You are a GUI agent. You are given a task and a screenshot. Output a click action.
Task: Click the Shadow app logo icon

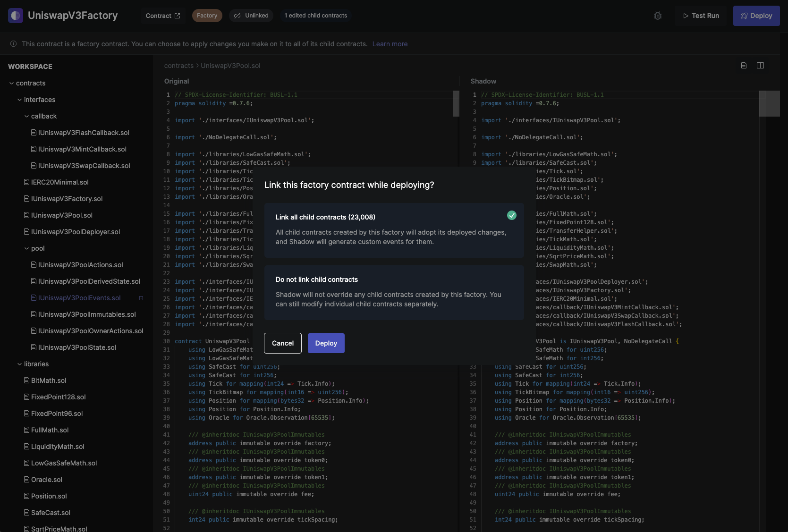click(x=16, y=16)
